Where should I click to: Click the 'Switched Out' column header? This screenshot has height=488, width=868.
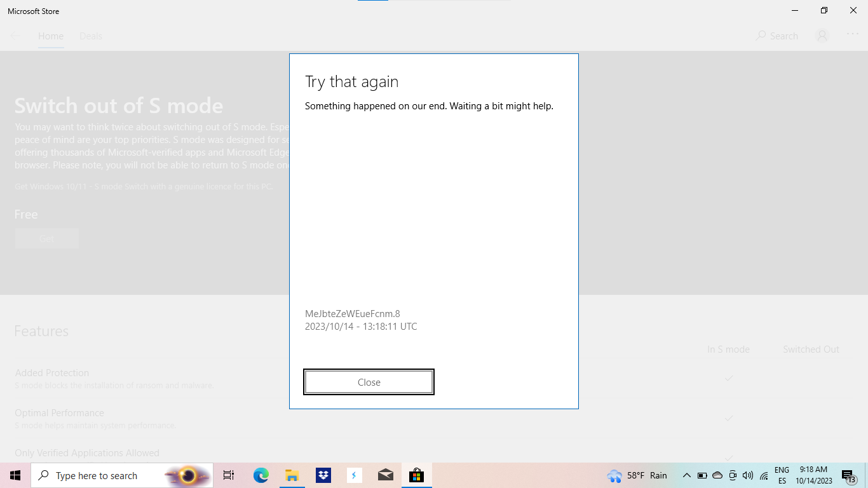(x=811, y=349)
